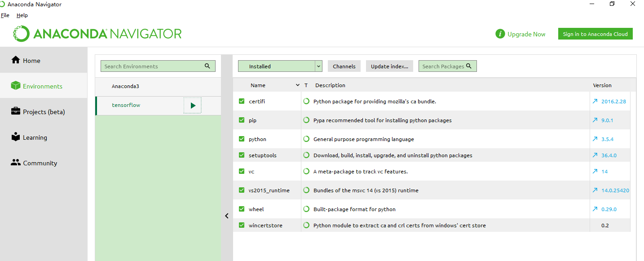Viewport: 644px width, 261px height.
Task: Click the Learning icon in sidebar
Action: 16,137
